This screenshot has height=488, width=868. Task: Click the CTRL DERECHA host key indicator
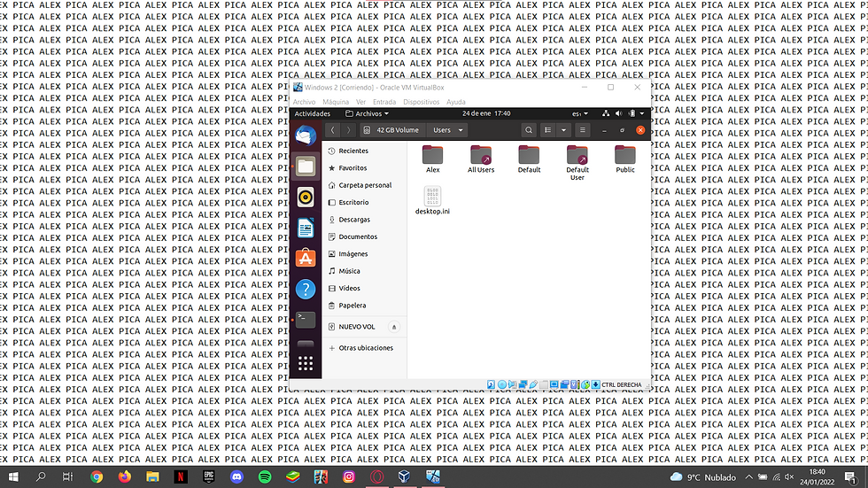point(621,384)
